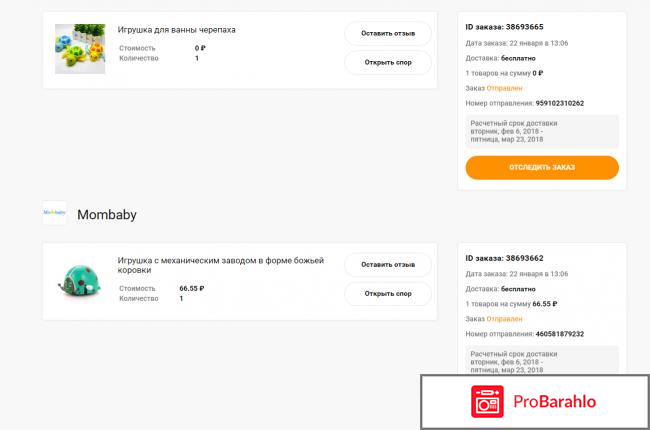Viewport: 650px width, 430px height.
Task: Click the delivery estimate box of first order
Action: 542,131
